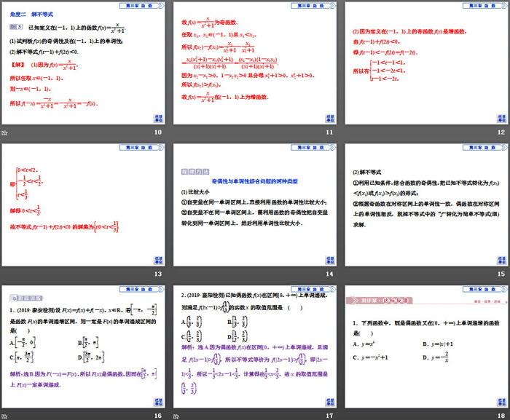Select the slide 11 thumbnail with the monotonicity proof
This screenshot has width=510, height=420.
click(x=254, y=64)
